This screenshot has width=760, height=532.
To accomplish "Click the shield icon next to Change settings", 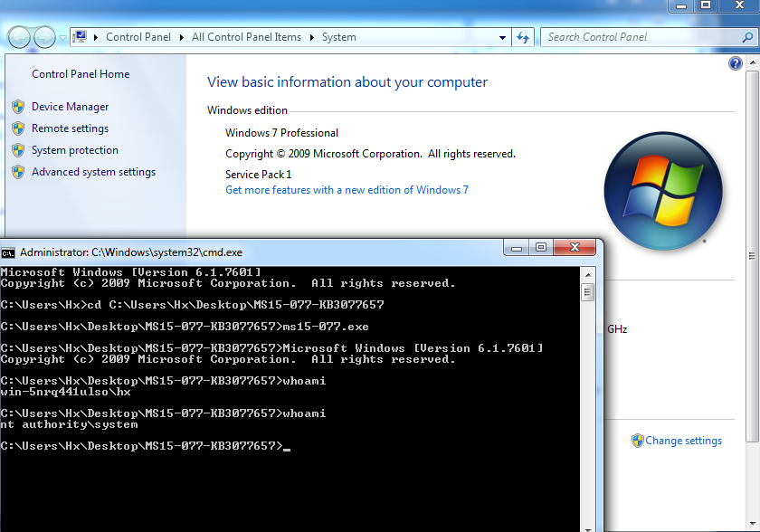I will click(637, 441).
